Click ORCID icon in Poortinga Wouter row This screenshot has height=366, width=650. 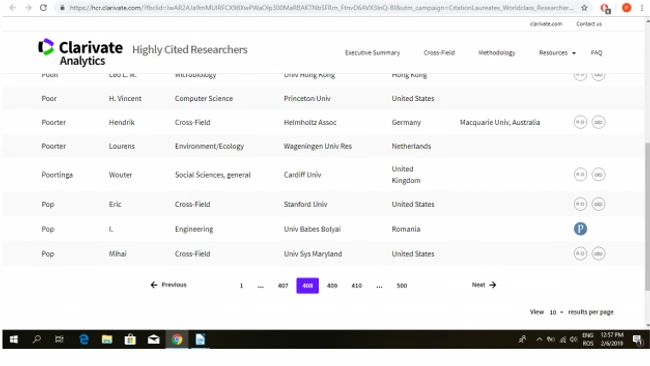[x=598, y=175]
